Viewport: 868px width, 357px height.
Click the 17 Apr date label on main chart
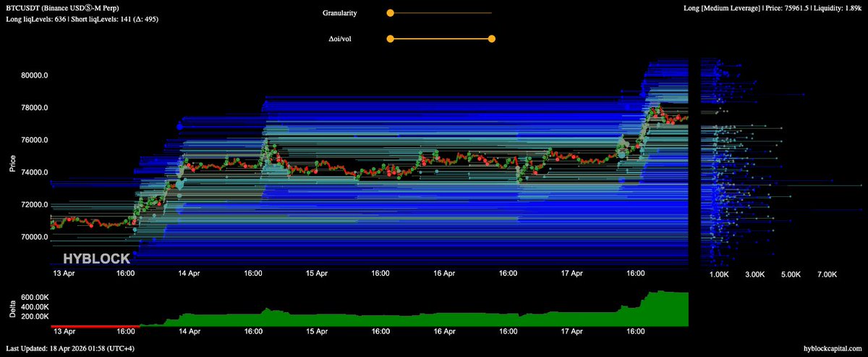(x=572, y=274)
